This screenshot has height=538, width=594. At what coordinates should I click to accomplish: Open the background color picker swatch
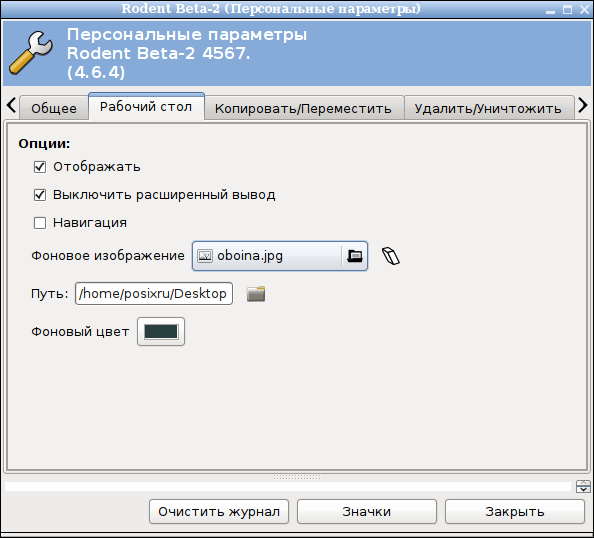(161, 332)
